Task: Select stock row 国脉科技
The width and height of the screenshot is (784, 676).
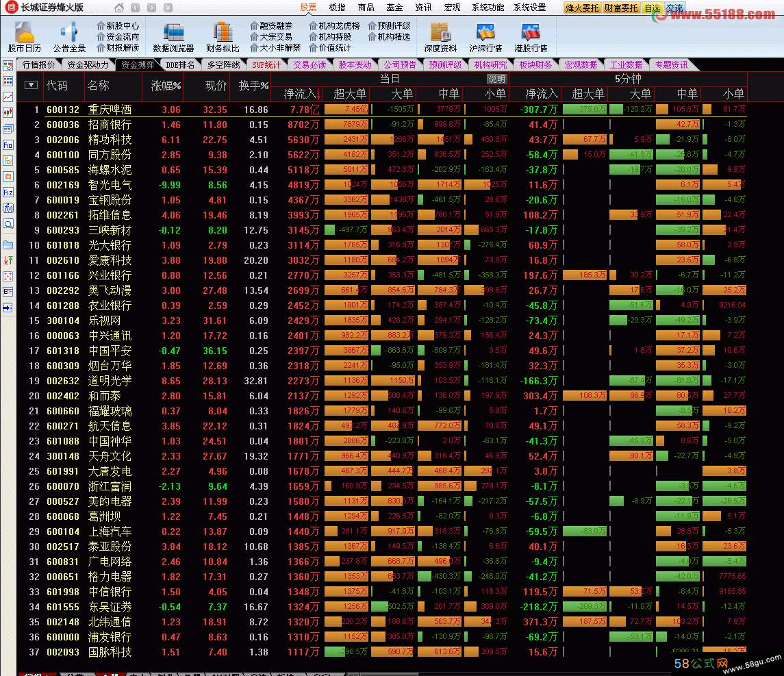Action: click(382, 652)
